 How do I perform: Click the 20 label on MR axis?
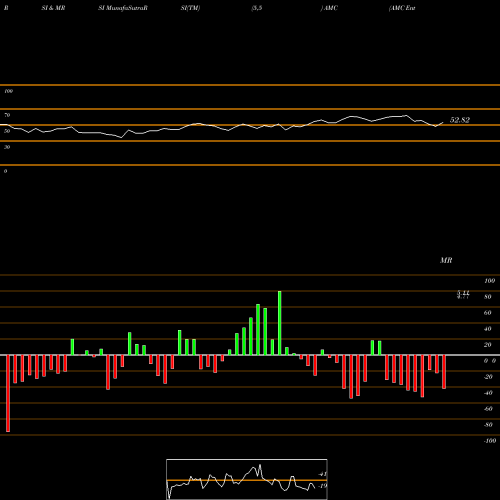click(x=488, y=345)
